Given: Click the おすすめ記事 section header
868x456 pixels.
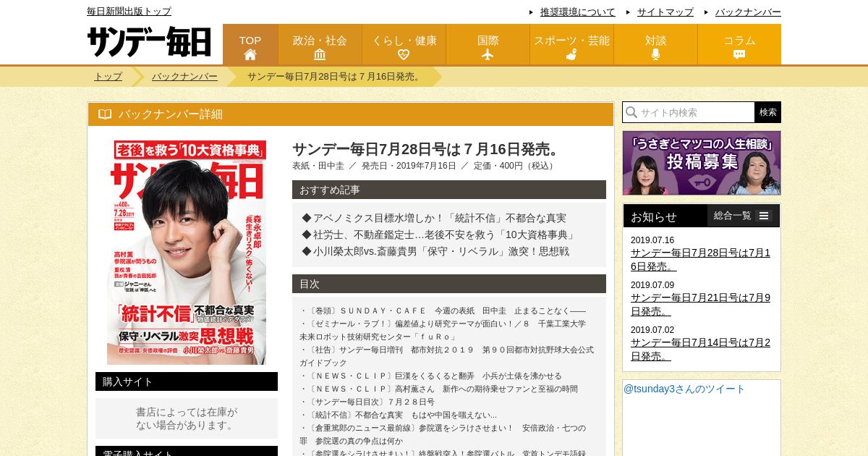Looking at the screenshot, I should click(x=449, y=190).
